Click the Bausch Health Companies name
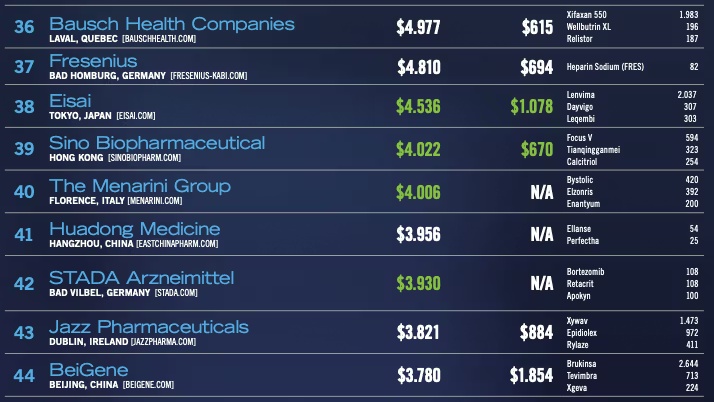 tap(172, 23)
